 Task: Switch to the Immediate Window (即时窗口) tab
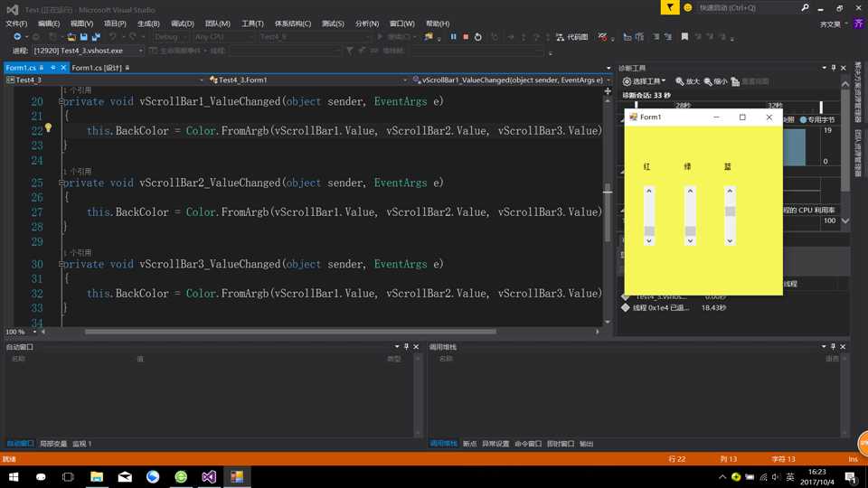click(561, 444)
